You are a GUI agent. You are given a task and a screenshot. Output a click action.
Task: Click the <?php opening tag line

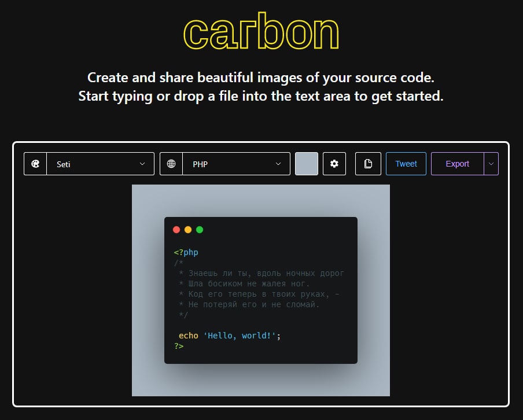point(186,253)
